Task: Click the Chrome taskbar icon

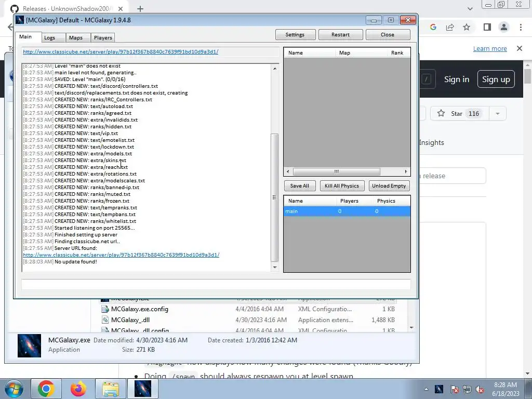Action: [x=46, y=389]
